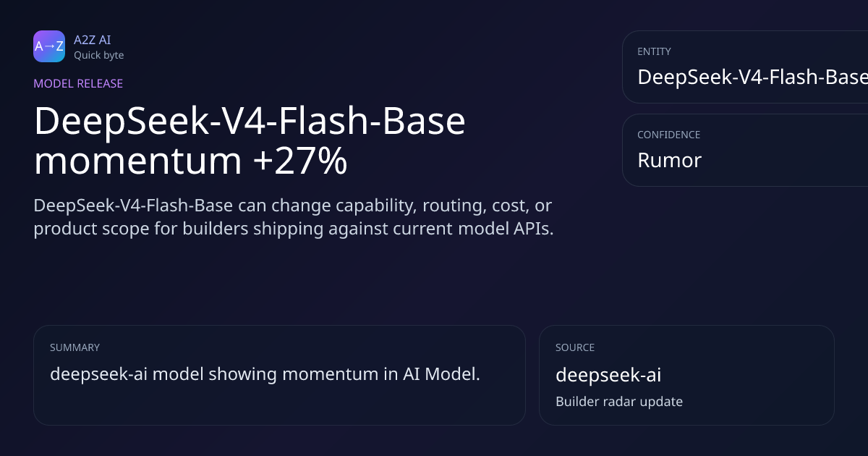Click the SUMMARY card label
The image size is (868, 456).
(75, 347)
